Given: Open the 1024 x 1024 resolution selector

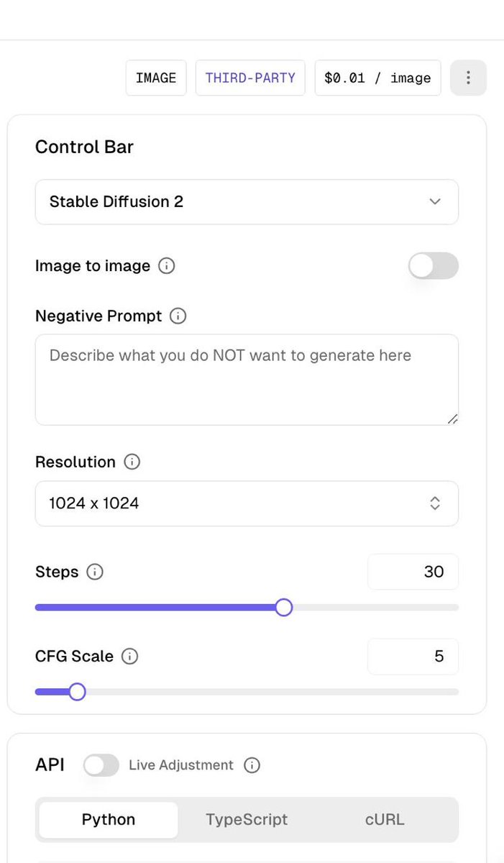Looking at the screenshot, I should click(247, 503).
